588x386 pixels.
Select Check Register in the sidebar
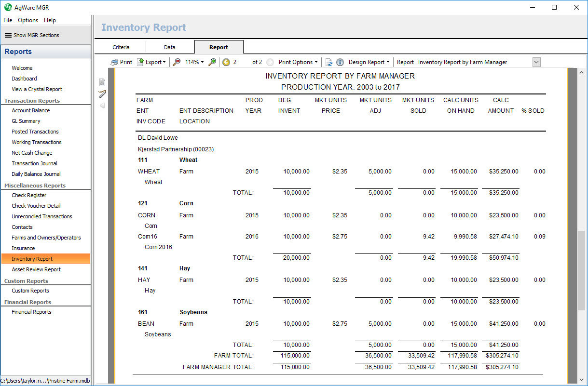pos(29,195)
